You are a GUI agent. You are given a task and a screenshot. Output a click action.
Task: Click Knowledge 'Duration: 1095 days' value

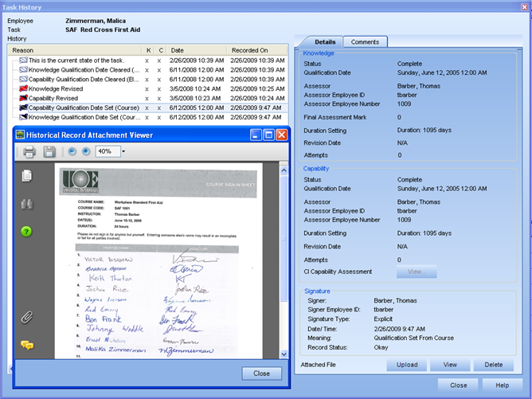(x=424, y=130)
